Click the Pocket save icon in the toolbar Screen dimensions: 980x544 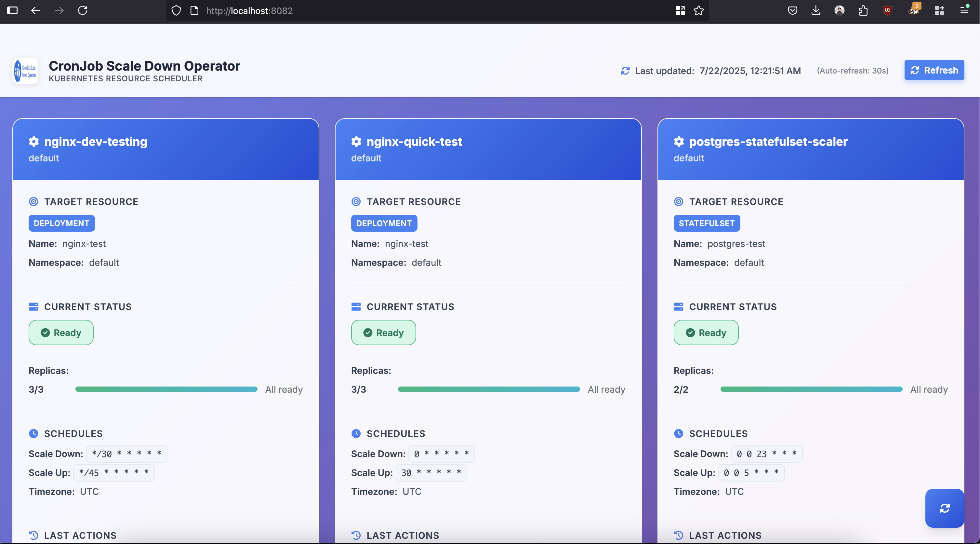click(x=792, y=11)
